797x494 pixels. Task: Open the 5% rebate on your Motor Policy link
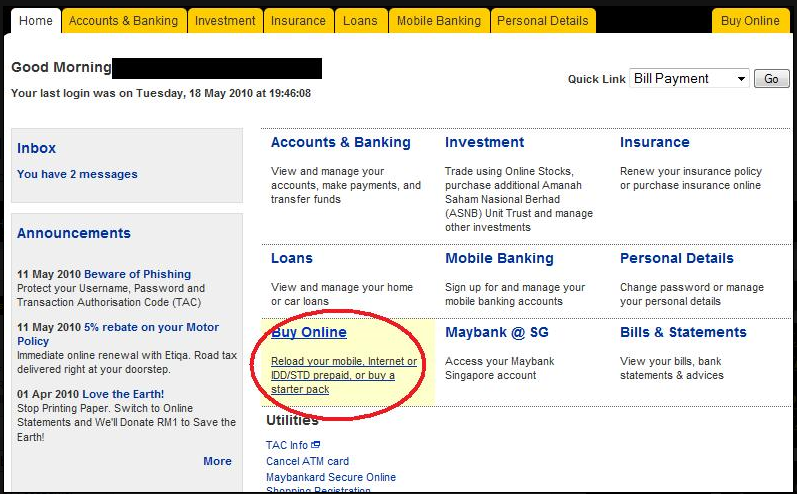click(118, 334)
